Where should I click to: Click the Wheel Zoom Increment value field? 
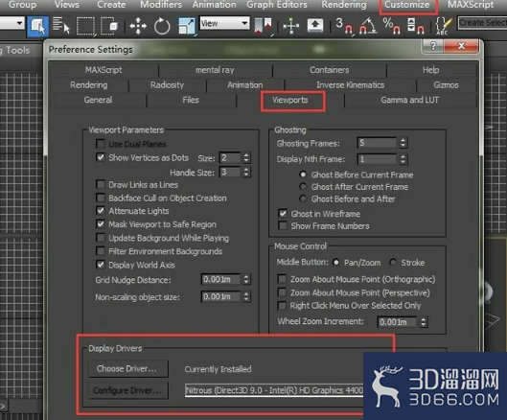pos(398,322)
